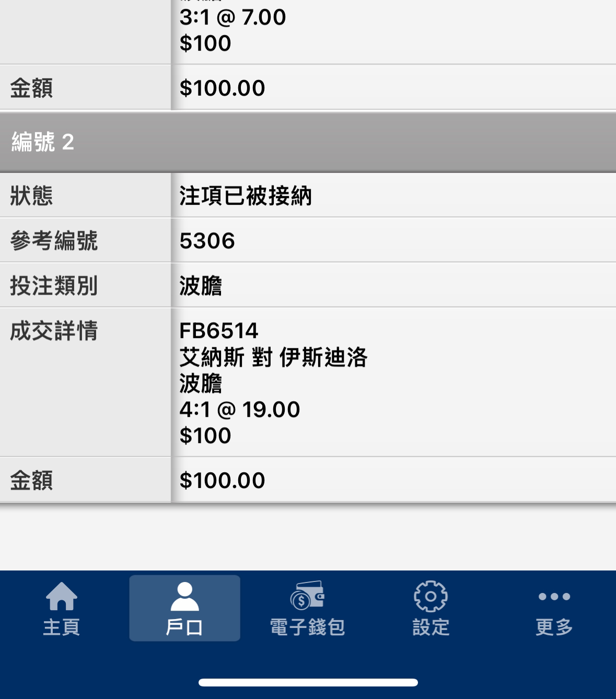Tap the 4:1 @ 19.00 odds line
The image size is (616, 699).
coord(240,411)
